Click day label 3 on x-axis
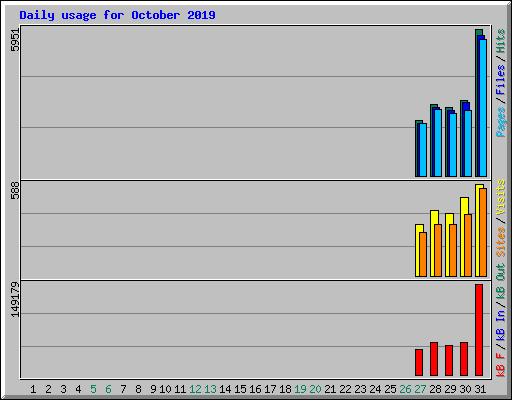Screen dimensions: 512x400 coord(63,389)
